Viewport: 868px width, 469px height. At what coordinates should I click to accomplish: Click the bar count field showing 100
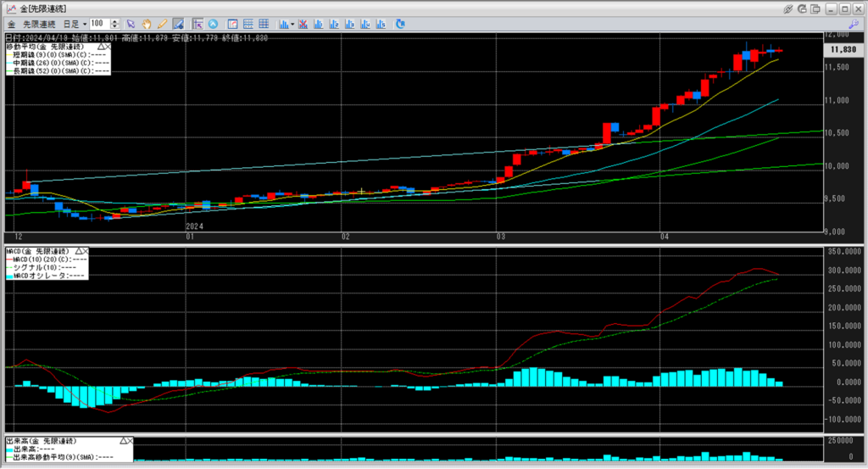coord(98,23)
